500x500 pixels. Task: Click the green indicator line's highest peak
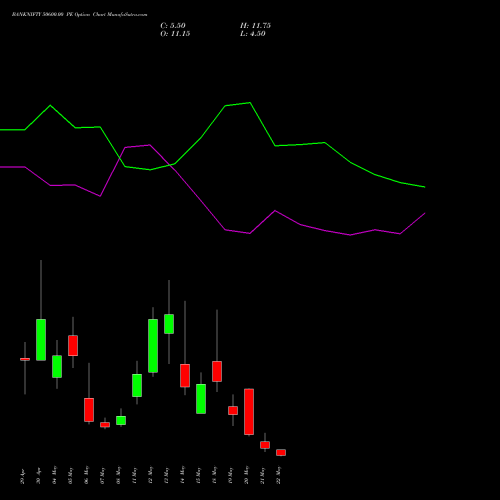click(x=250, y=103)
